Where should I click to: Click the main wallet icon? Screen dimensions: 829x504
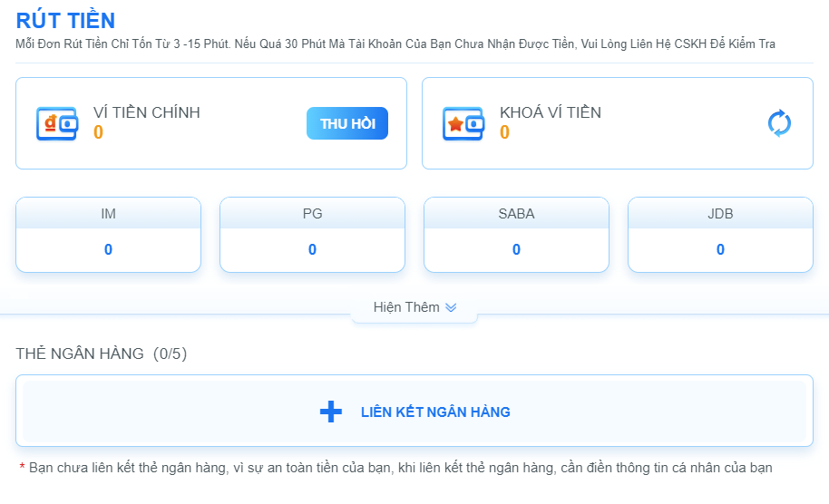point(56,123)
